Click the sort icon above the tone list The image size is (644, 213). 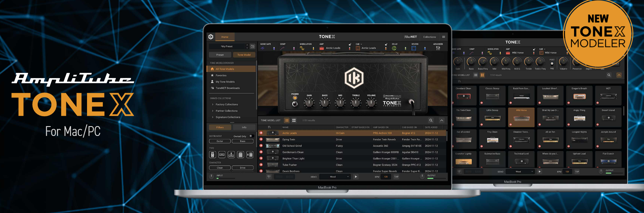269,127
